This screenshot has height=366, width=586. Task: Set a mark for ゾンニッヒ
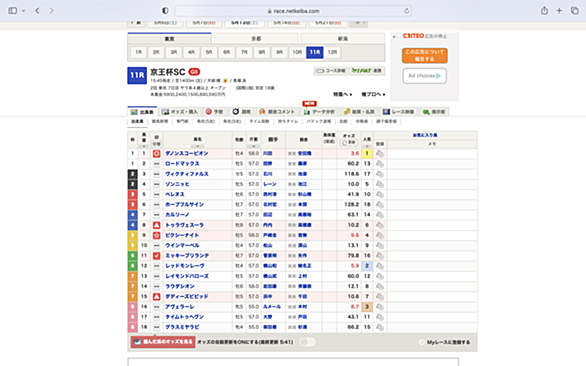tap(157, 184)
